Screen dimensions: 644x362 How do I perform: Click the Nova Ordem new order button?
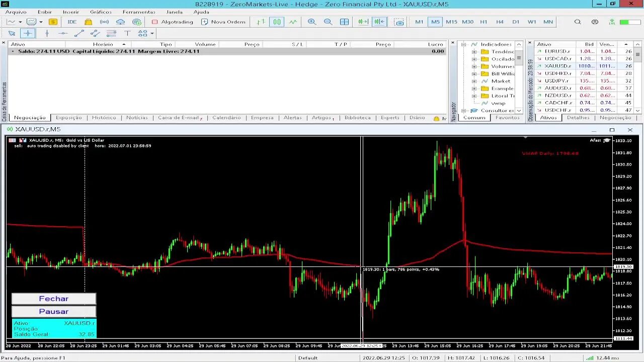tap(223, 22)
